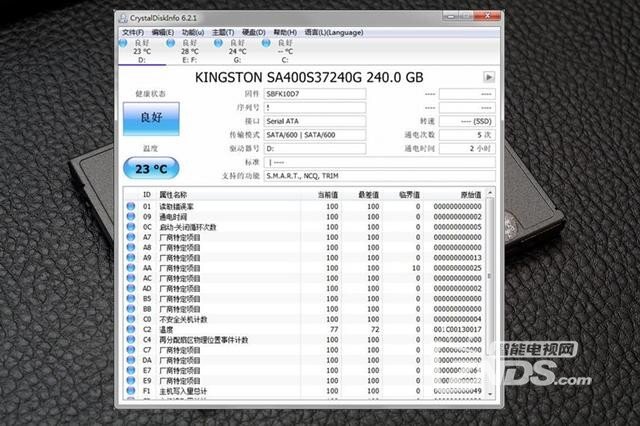
Task: Select drive C: disk tab
Action: click(284, 51)
